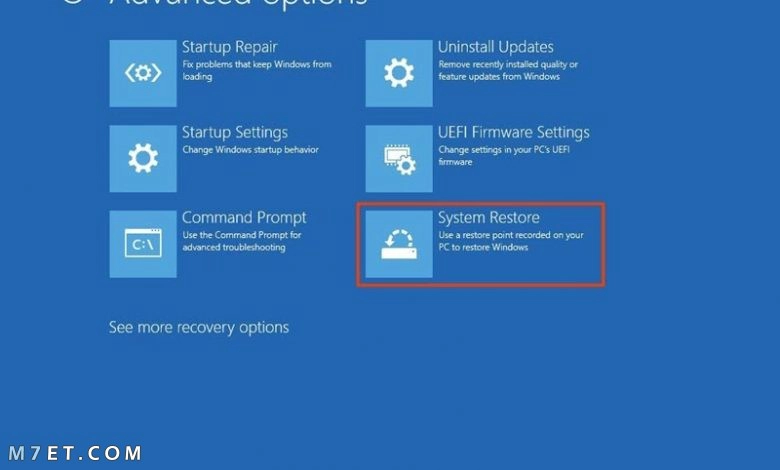780x470 pixels.
Task: Launch Command Prompt via its title
Action: pyautogui.click(x=244, y=218)
